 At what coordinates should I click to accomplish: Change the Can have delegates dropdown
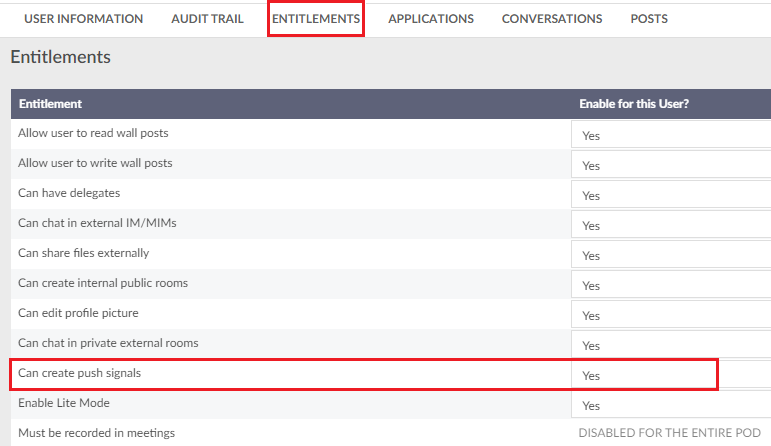[x=671, y=194]
